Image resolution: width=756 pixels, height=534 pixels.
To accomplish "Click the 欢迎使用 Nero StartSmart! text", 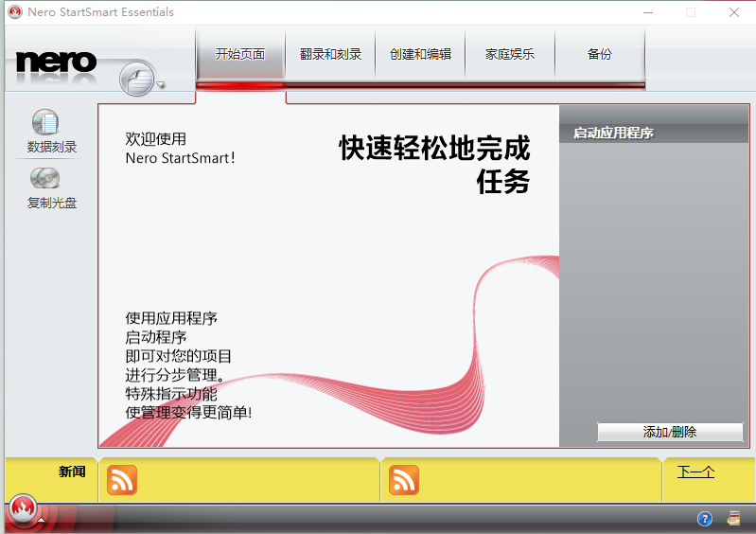I will pos(180,148).
